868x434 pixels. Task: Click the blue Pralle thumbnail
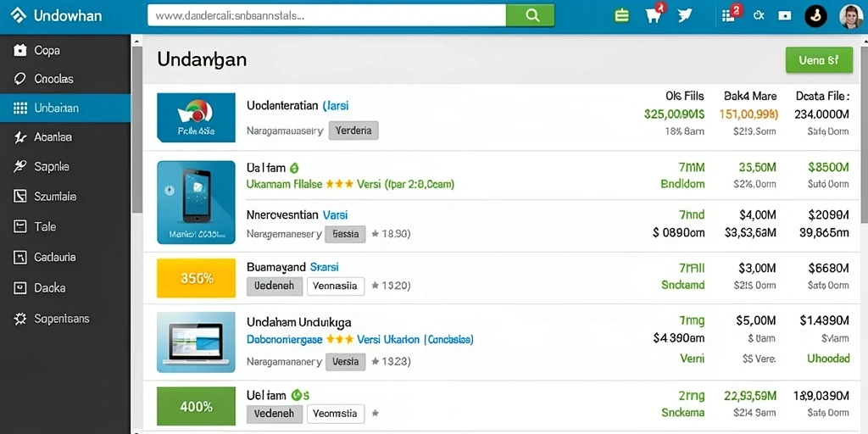click(196, 117)
